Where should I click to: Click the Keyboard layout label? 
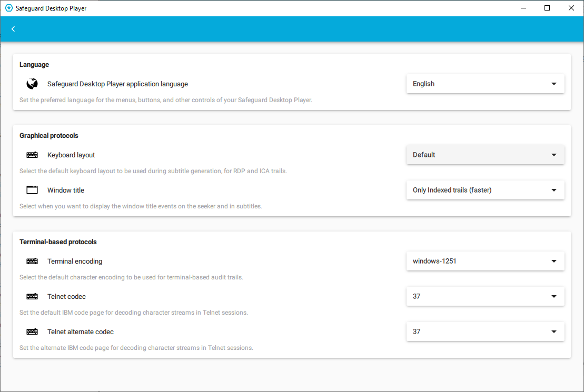(71, 155)
